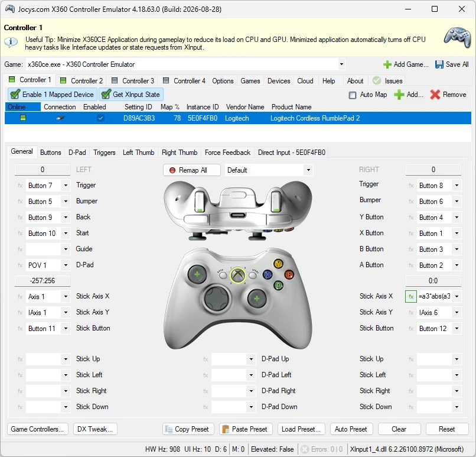Click the Xbox Guide button on controller image
The width and height of the screenshot is (476, 457).
238,275
